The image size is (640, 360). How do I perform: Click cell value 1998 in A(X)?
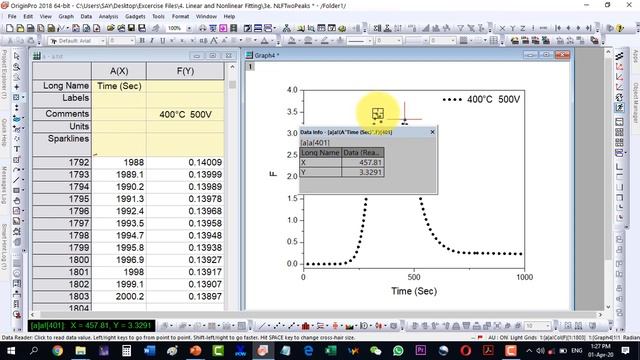coord(119,272)
